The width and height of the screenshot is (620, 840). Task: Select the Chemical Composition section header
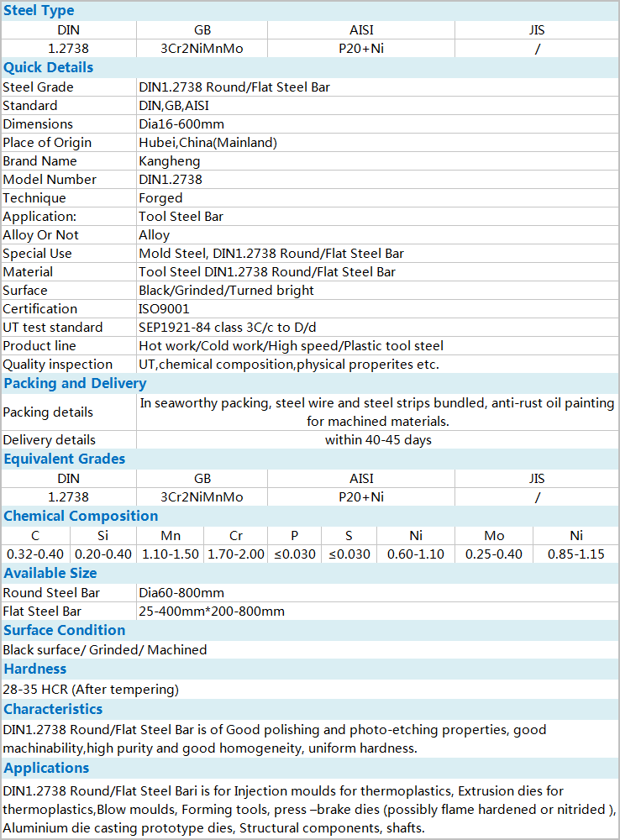click(81, 517)
